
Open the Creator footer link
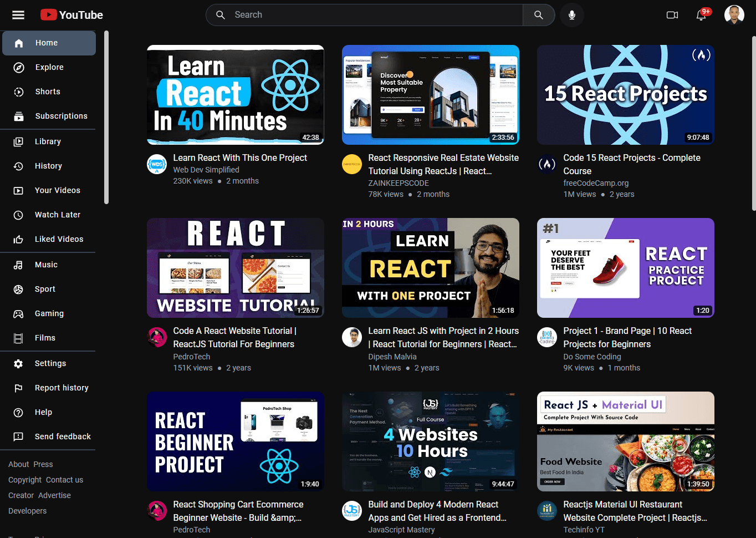point(21,495)
